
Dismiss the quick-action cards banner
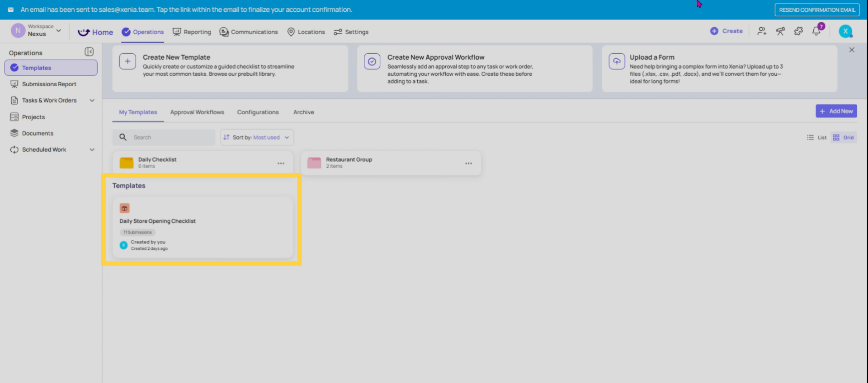(x=852, y=50)
